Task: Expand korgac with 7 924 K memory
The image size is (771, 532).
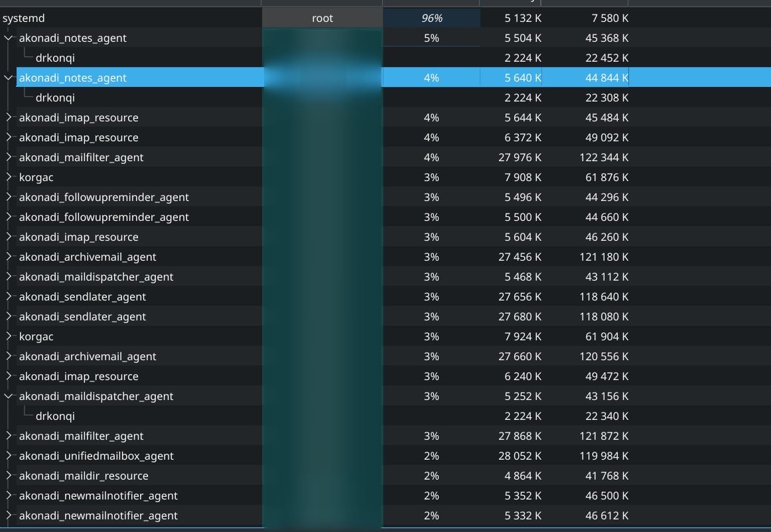Action: coord(9,336)
